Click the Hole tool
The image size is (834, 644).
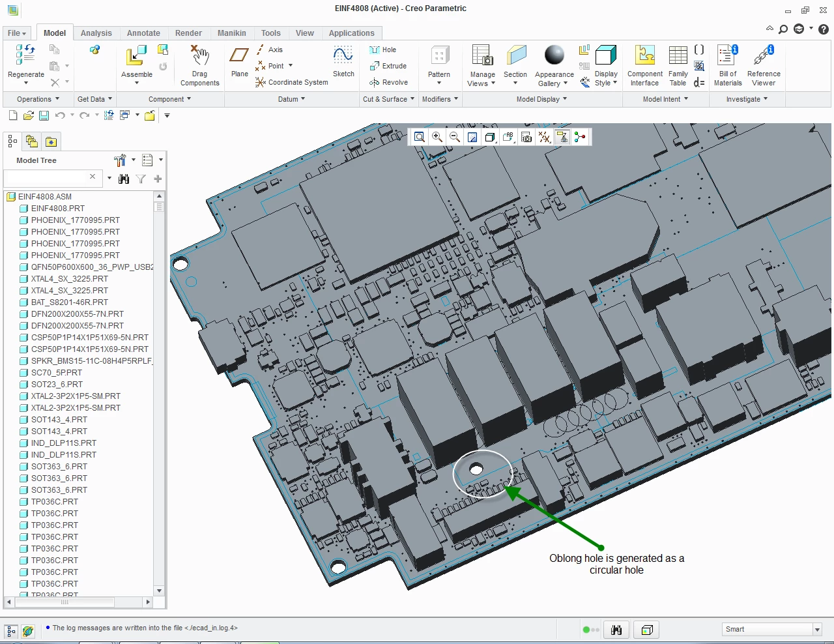coord(382,50)
